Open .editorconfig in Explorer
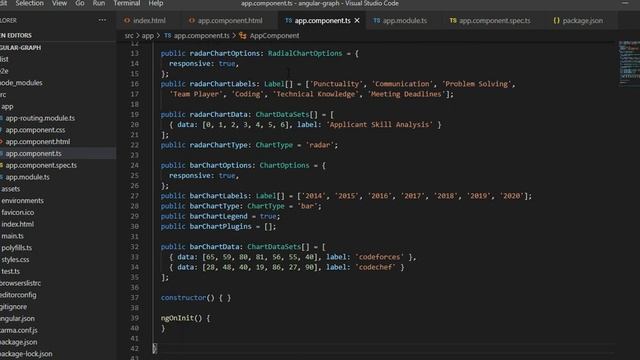This screenshot has height=360, width=640. (18, 295)
